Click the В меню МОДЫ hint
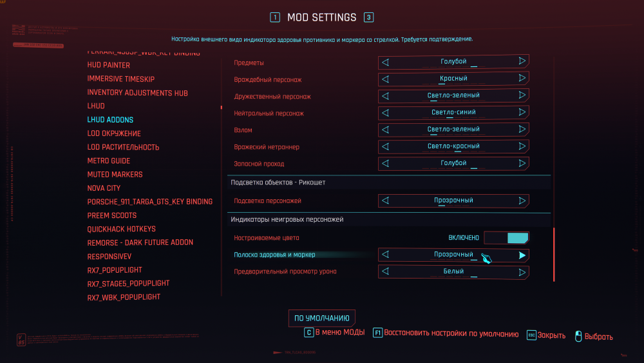 point(339,333)
